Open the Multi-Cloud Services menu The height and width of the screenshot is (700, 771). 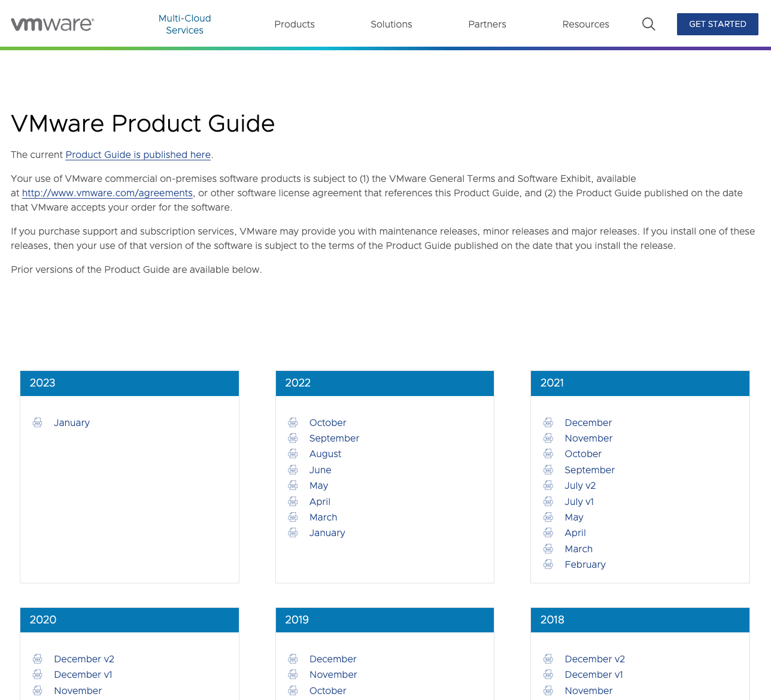tap(184, 24)
